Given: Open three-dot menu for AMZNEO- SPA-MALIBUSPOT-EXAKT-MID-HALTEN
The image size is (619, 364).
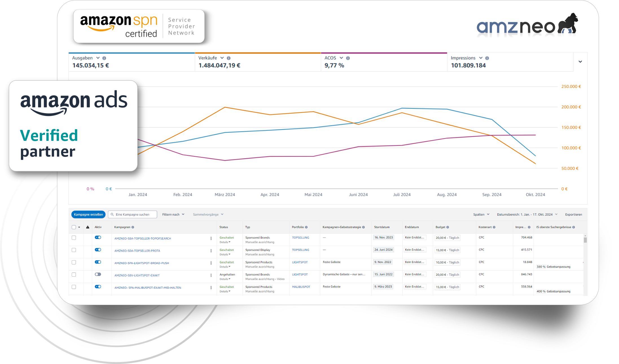Looking at the screenshot, I should click(211, 288).
